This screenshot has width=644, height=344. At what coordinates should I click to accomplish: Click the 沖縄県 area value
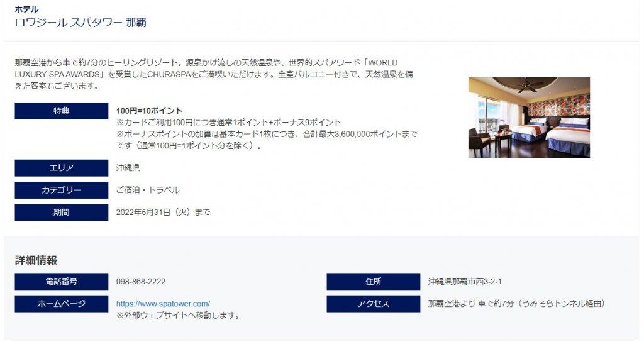[128, 168]
